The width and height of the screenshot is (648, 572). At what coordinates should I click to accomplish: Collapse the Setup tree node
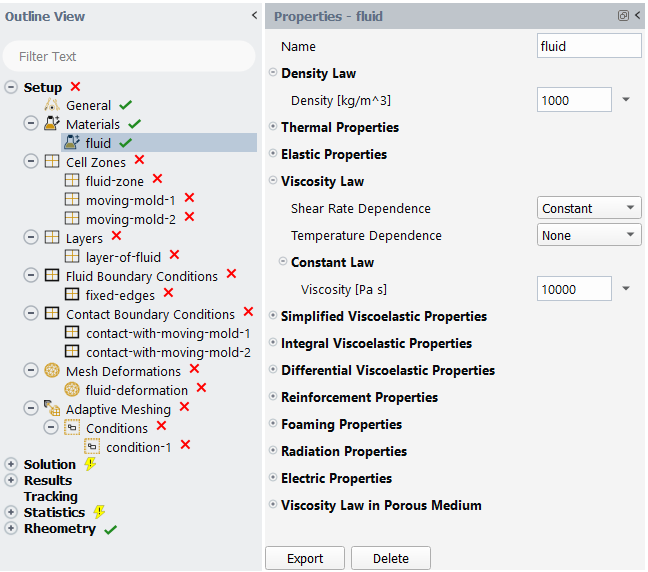tap(11, 87)
